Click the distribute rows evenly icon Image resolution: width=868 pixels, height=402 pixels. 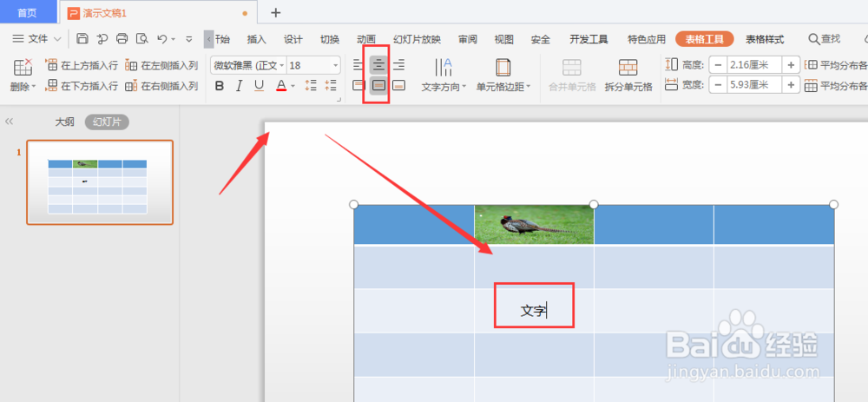(811, 65)
